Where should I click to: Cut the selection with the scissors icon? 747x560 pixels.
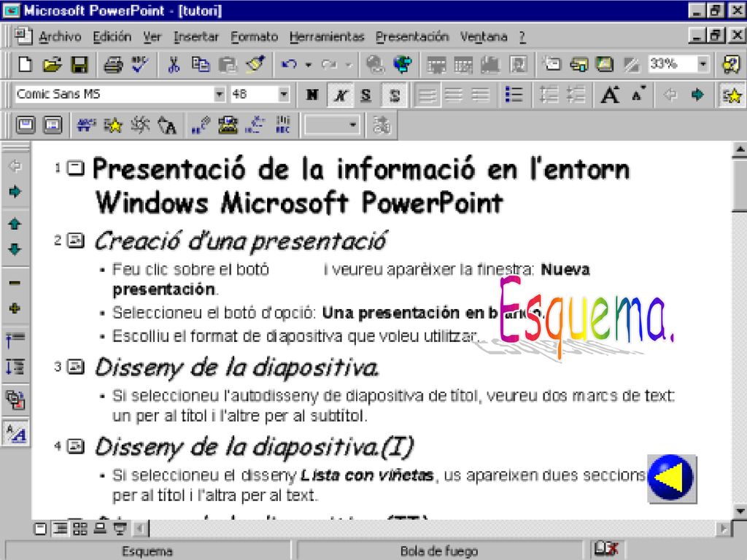click(x=174, y=64)
